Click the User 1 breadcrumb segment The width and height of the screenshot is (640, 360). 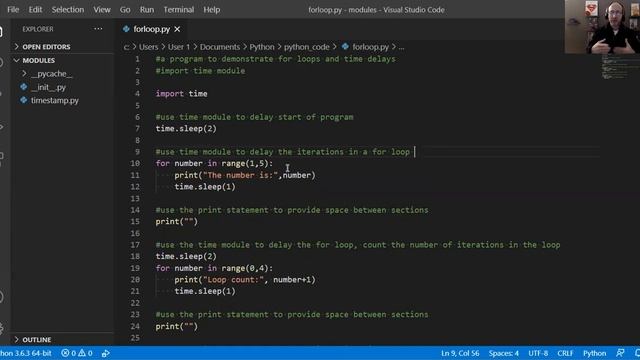pos(179,47)
